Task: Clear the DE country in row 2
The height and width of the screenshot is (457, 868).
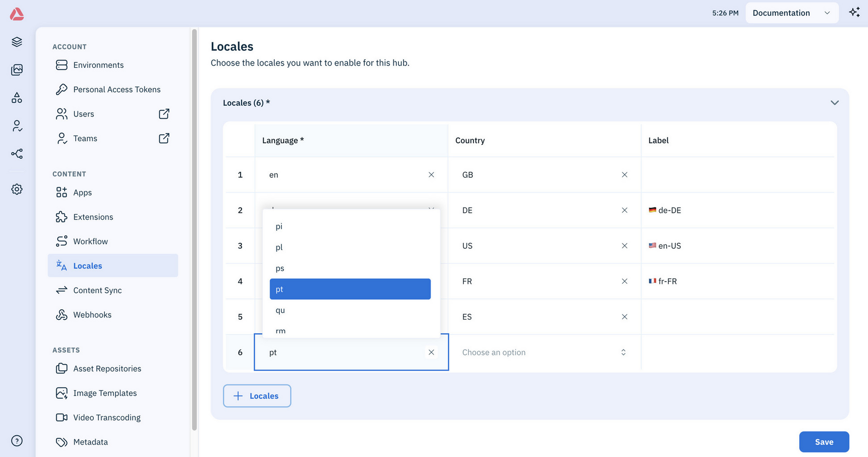Action: pyautogui.click(x=624, y=210)
